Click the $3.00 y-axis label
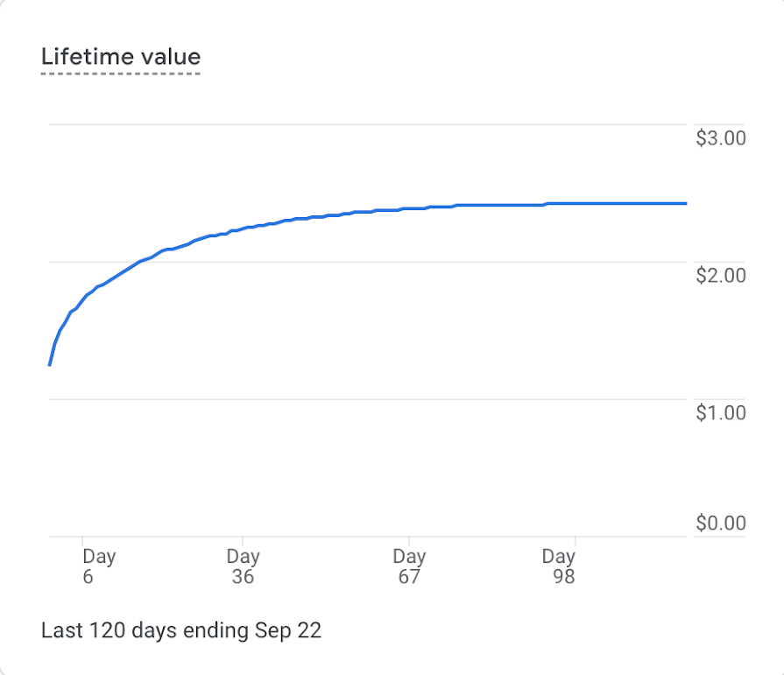The image size is (784, 675). [x=720, y=138]
